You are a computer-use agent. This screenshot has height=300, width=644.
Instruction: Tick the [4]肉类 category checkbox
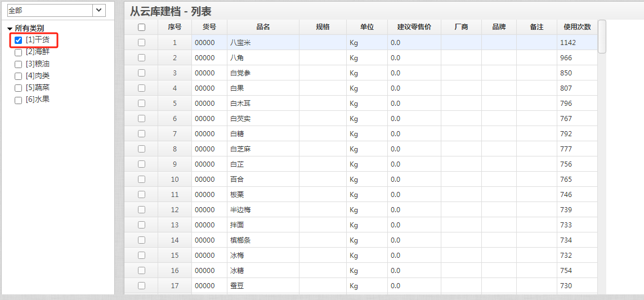(x=18, y=77)
